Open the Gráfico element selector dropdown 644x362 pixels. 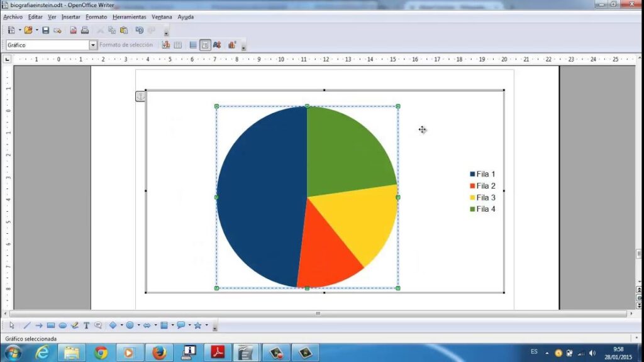click(93, 45)
